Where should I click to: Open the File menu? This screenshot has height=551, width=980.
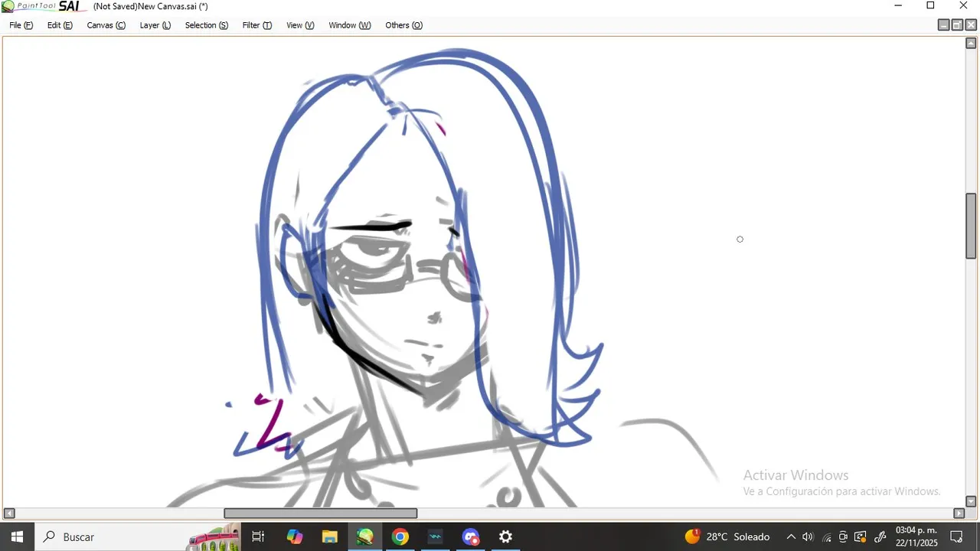coord(21,25)
